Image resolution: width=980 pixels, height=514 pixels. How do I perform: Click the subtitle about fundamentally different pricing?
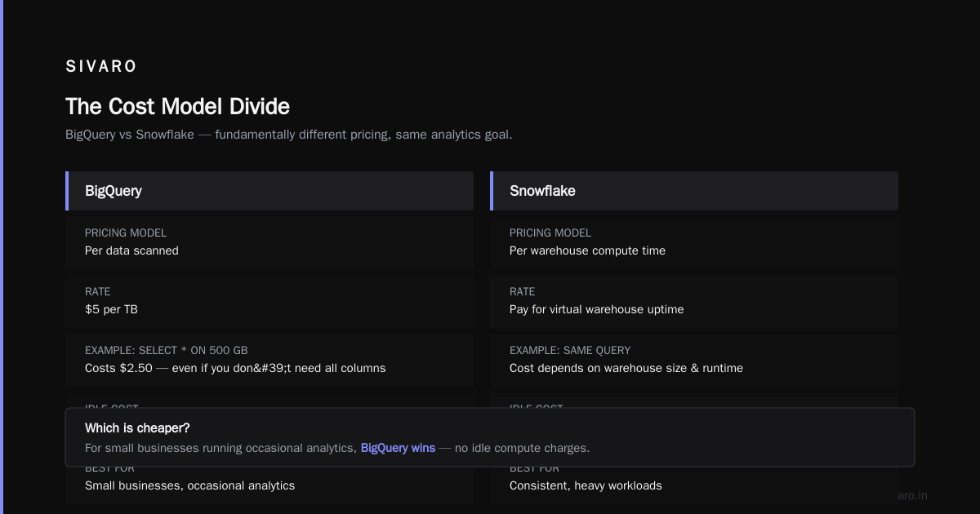[289, 135]
